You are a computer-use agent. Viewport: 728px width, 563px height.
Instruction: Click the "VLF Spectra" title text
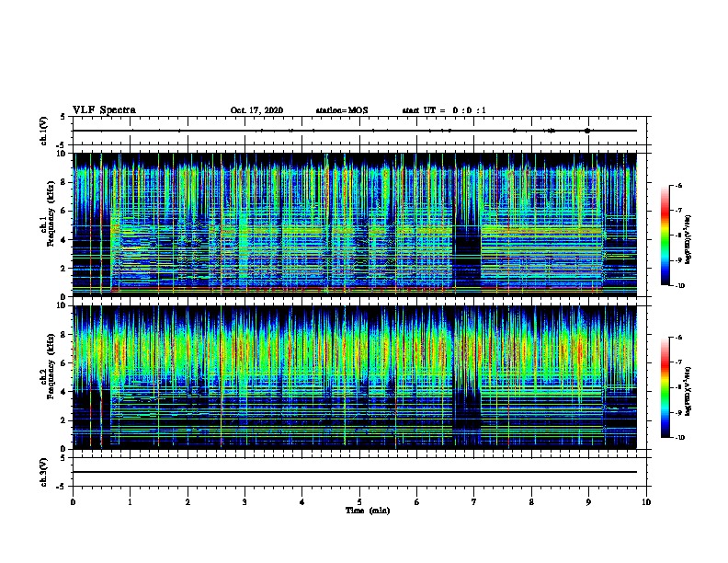(104, 110)
